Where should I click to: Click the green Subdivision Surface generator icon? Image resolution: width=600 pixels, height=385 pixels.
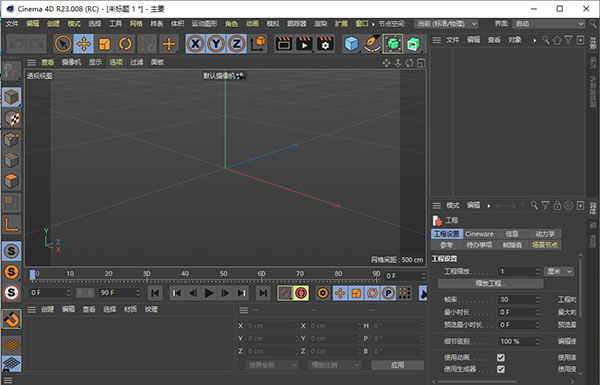tap(392, 44)
